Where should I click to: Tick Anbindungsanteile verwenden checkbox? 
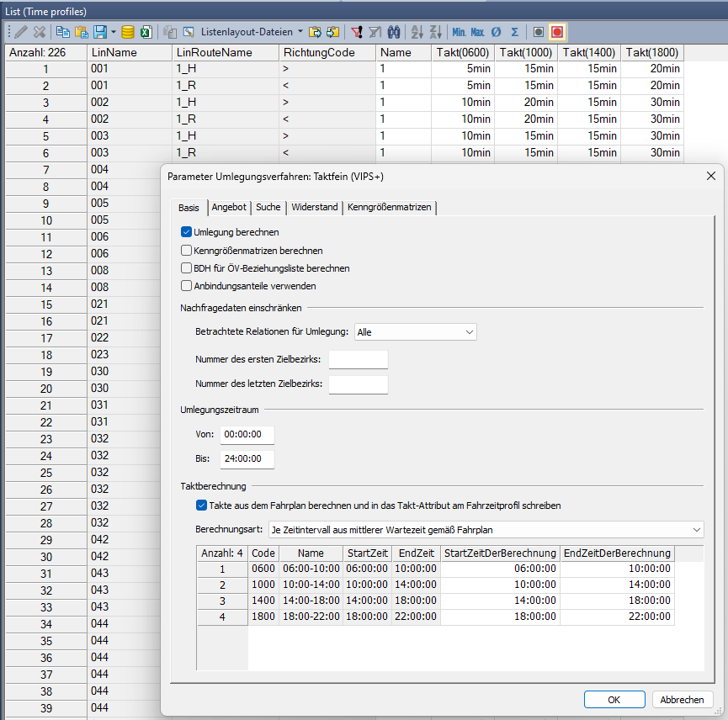pyautogui.click(x=187, y=286)
